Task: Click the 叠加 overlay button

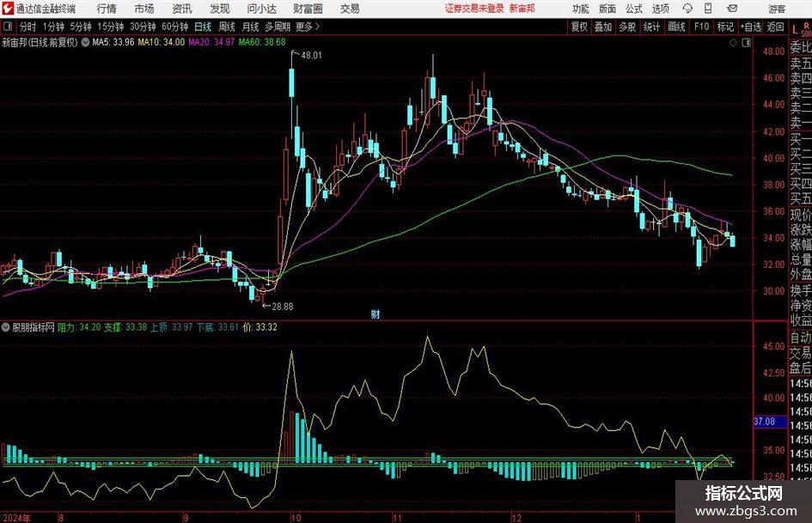Action: (603, 27)
